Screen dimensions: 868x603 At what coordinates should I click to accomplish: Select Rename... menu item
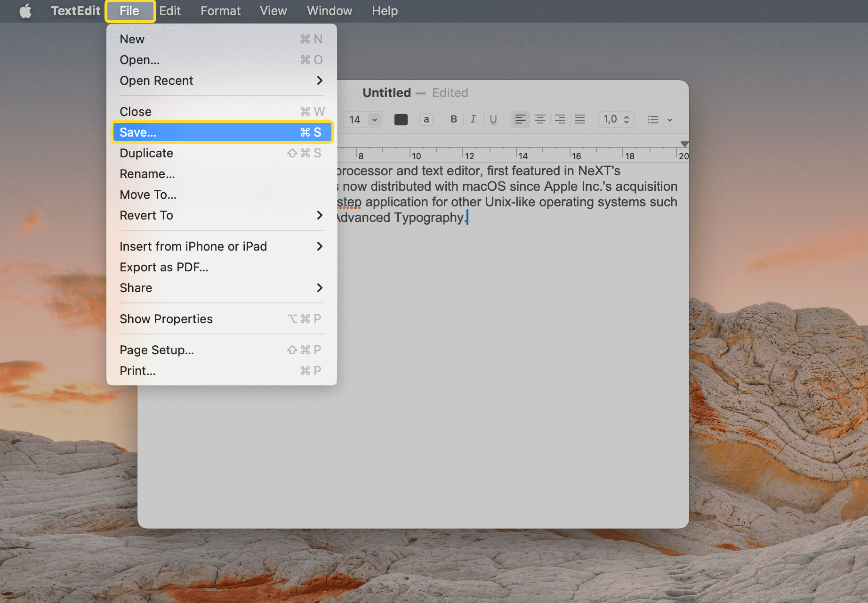click(x=222, y=174)
